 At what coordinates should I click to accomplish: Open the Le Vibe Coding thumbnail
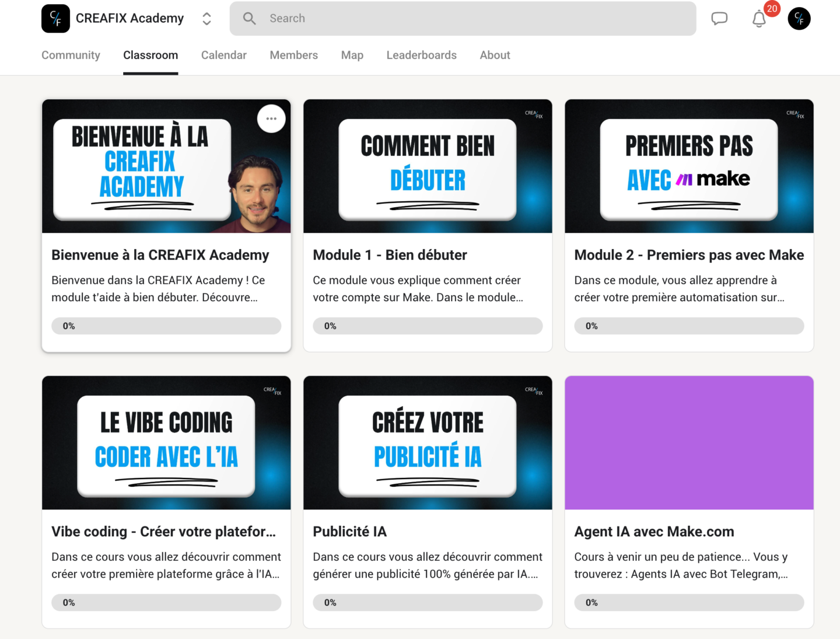[166, 443]
